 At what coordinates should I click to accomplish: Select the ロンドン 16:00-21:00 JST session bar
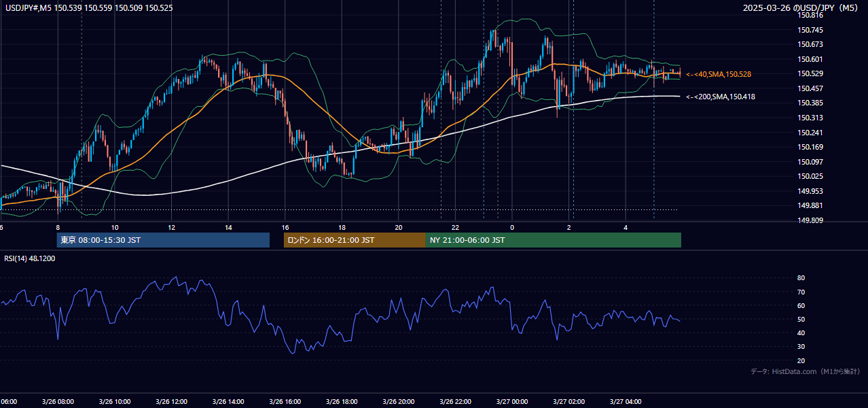pyautogui.click(x=355, y=240)
